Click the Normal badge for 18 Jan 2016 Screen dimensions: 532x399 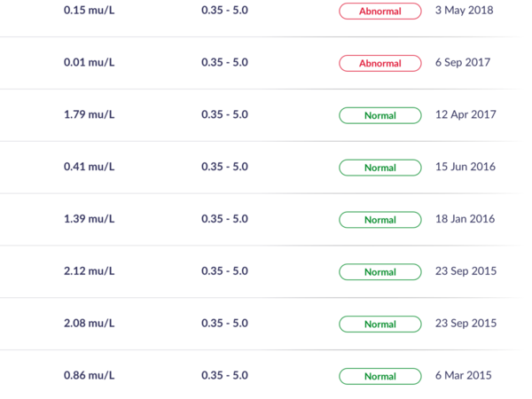click(380, 220)
